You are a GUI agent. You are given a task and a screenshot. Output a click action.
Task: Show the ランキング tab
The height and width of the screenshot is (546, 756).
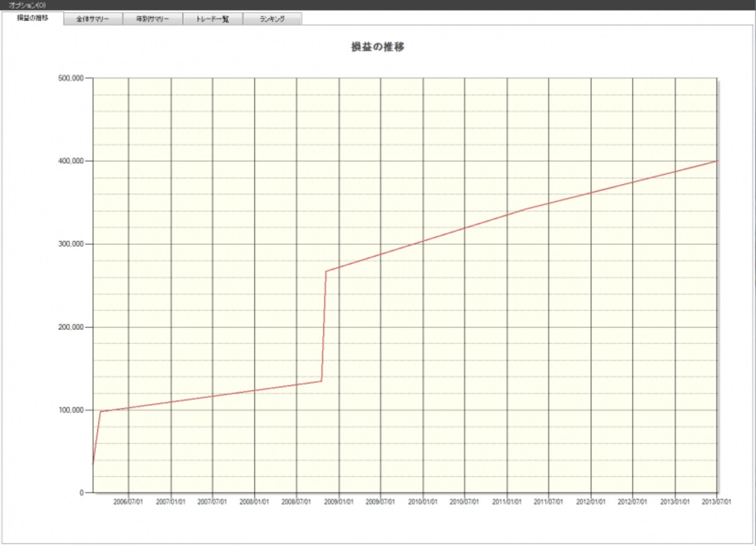tap(272, 19)
